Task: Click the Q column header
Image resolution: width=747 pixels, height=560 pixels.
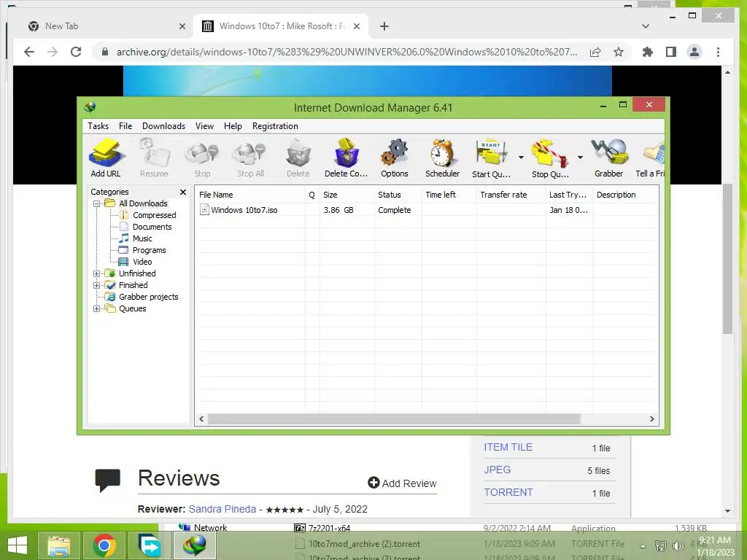Action: coord(312,195)
